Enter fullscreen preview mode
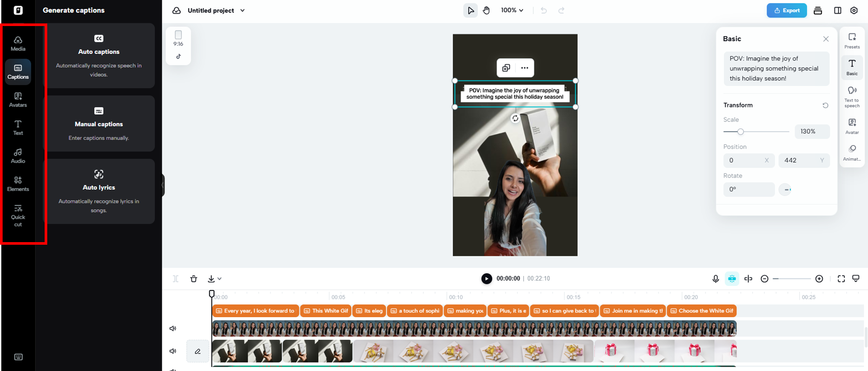This screenshot has height=371, width=868. point(841,279)
